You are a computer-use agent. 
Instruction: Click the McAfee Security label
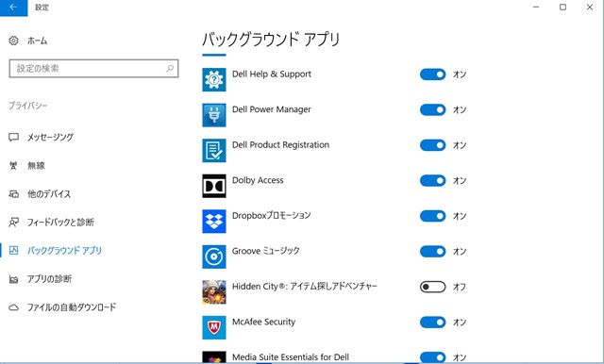click(263, 323)
